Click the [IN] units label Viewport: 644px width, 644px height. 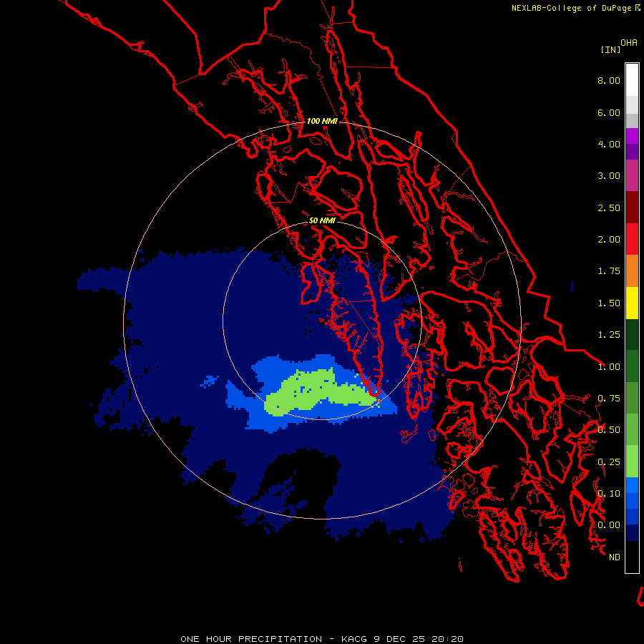610,49
